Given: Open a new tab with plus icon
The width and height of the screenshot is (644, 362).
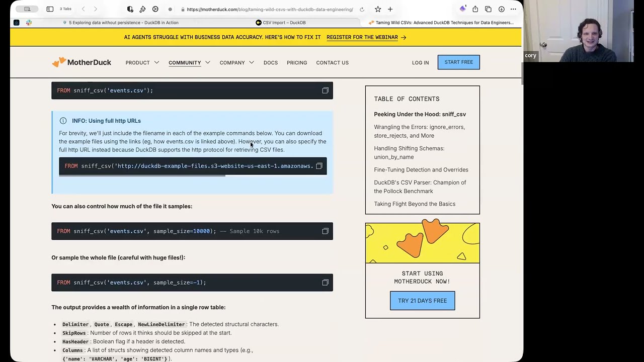Looking at the screenshot, I should point(390,9).
